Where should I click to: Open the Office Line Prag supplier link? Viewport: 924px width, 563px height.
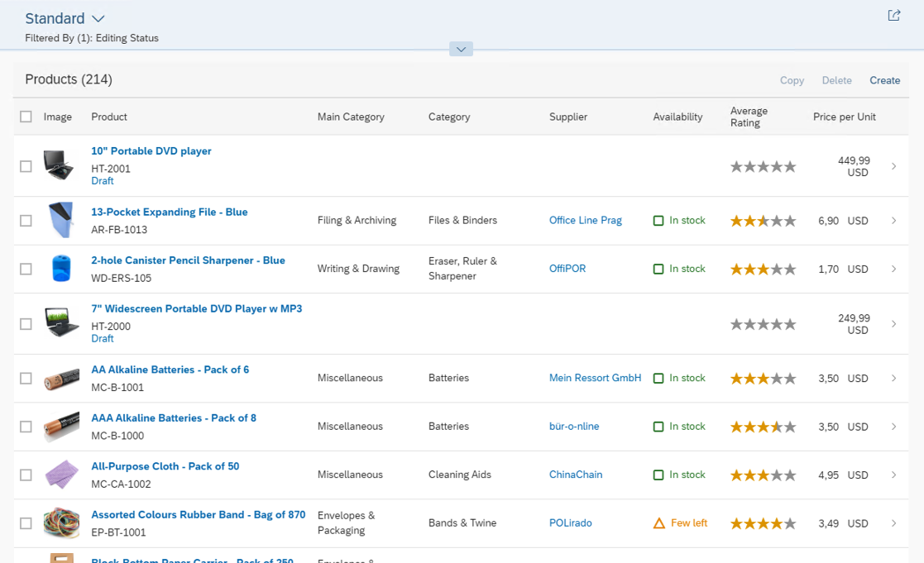pyautogui.click(x=585, y=221)
